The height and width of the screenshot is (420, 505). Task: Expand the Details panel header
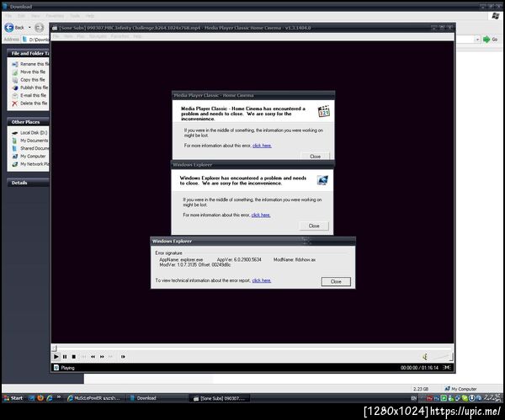tap(28, 183)
